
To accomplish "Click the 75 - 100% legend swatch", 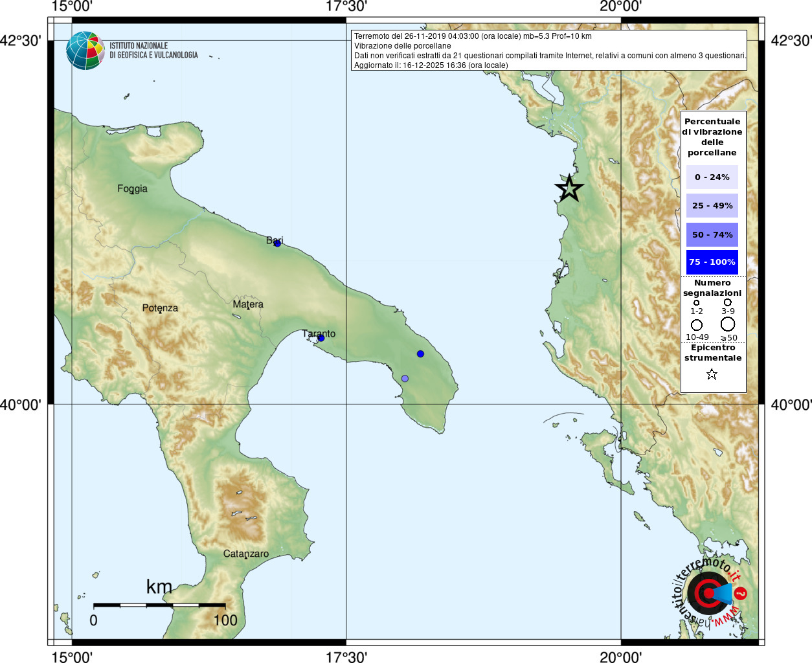I will [712, 262].
